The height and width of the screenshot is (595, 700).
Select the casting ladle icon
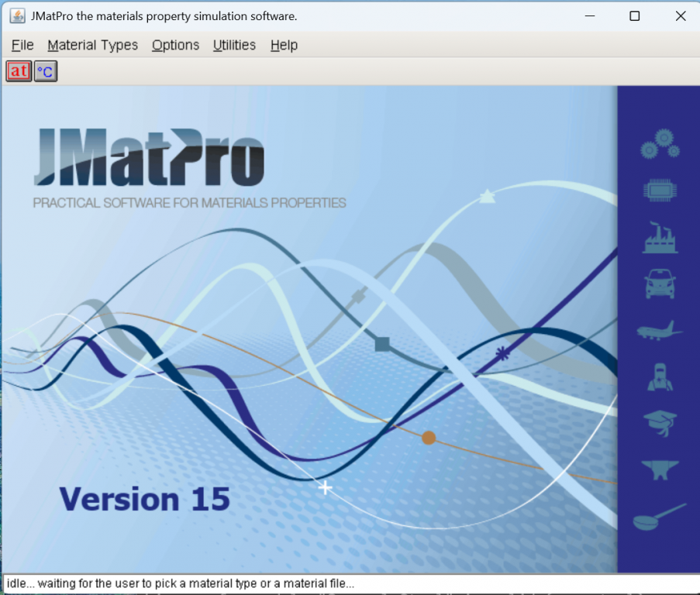(659, 517)
